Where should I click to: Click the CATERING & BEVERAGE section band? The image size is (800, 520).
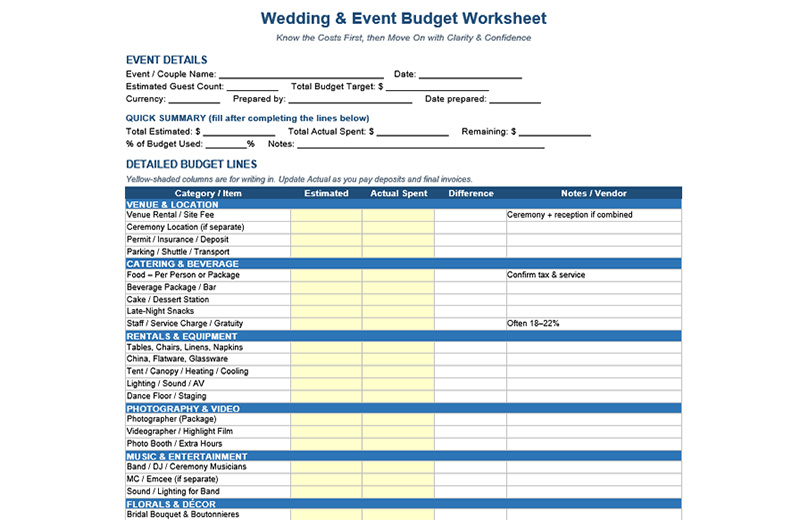click(x=403, y=264)
